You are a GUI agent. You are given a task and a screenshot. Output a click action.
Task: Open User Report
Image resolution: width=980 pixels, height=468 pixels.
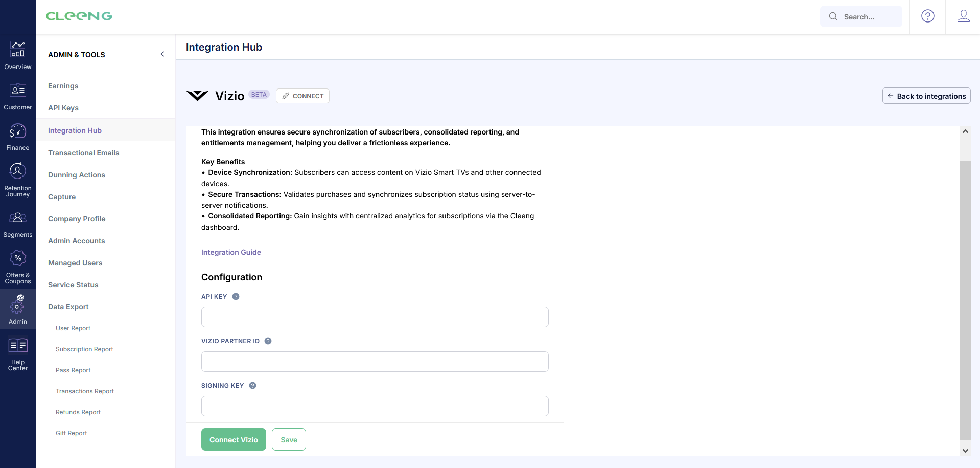73,328
